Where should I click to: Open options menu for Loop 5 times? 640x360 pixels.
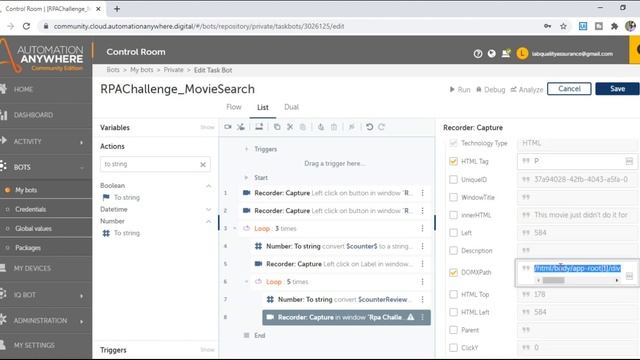point(422,282)
